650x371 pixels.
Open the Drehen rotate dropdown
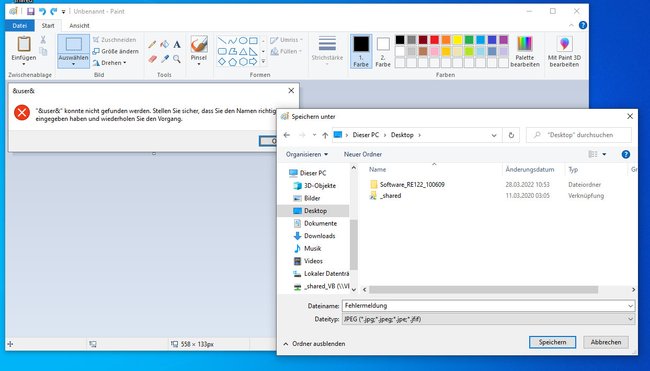pos(109,63)
